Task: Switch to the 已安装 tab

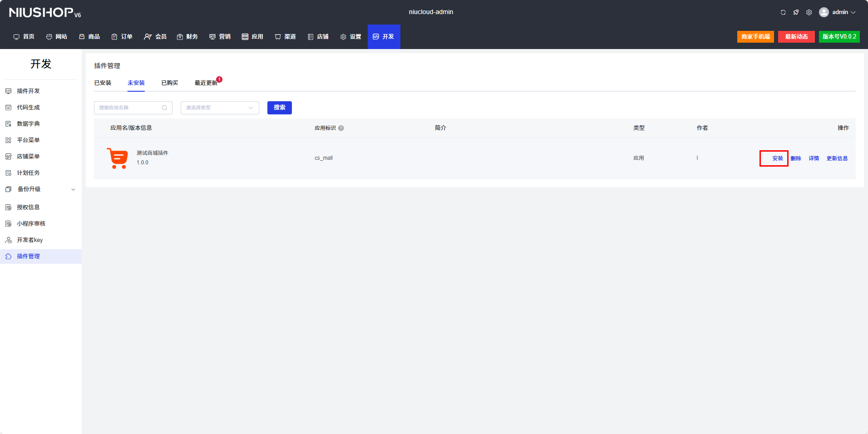Action: click(x=103, y=83)
